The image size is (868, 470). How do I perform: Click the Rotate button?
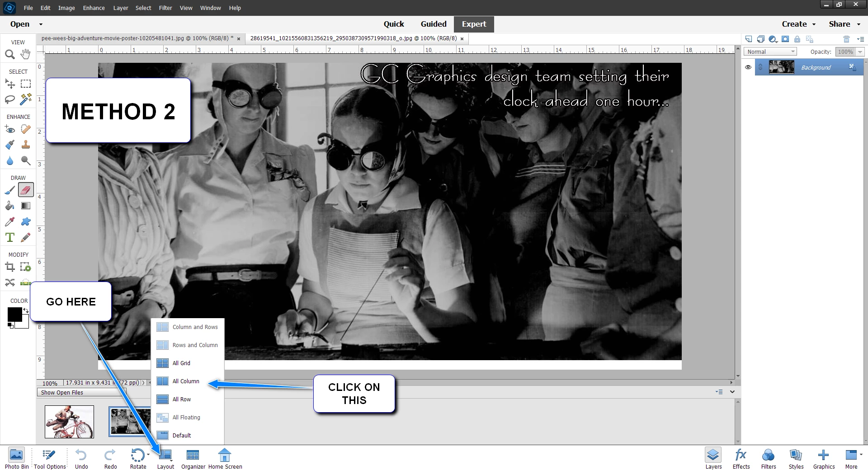pos(138,459)
